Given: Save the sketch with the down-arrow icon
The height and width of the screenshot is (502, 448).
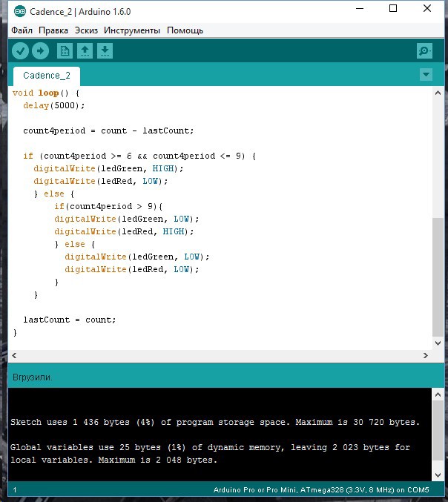Looking at the screenshot, I should click(105, 51).
